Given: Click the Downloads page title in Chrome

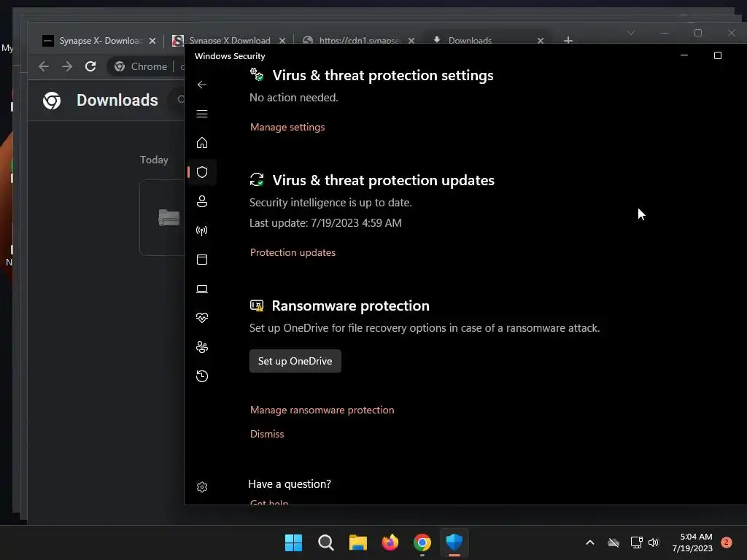Looking at the screenshot, I should [117, 100].
